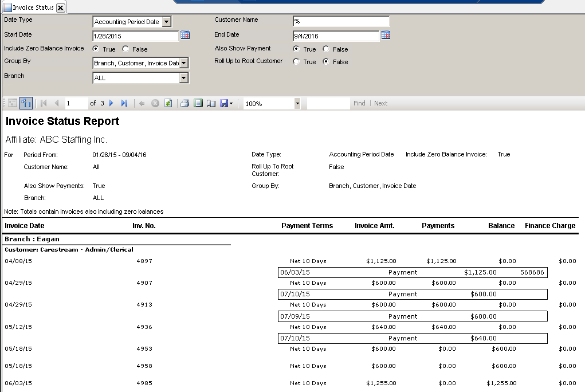Jump to the last report page

[124, 103]
